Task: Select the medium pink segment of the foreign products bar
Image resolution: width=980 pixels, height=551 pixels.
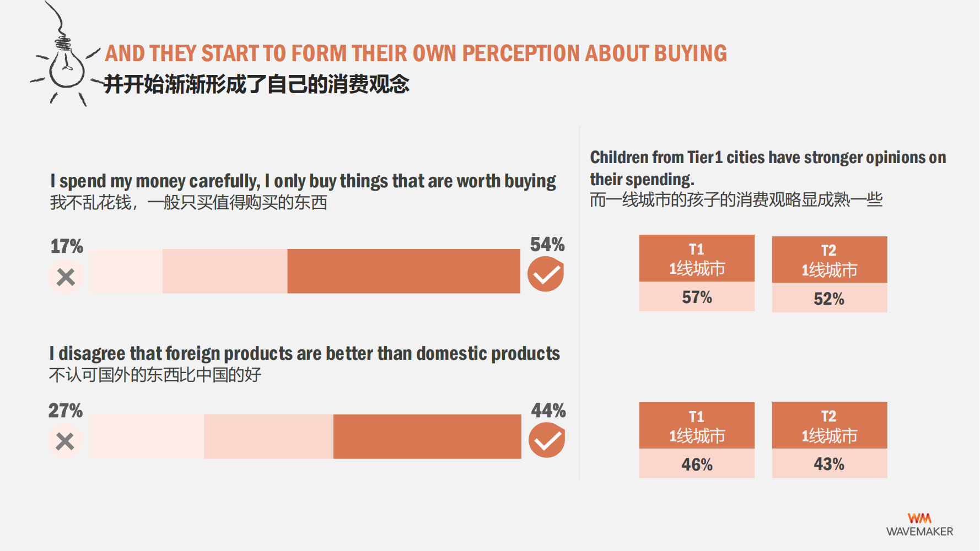Action: 268,436
